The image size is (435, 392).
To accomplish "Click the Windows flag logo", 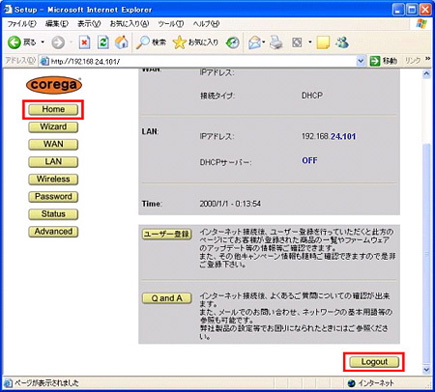I will [x=422, y=24].
